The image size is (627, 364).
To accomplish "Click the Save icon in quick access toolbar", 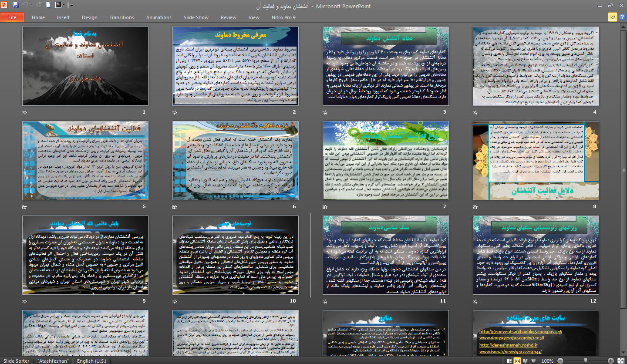I will click(16, 5).
